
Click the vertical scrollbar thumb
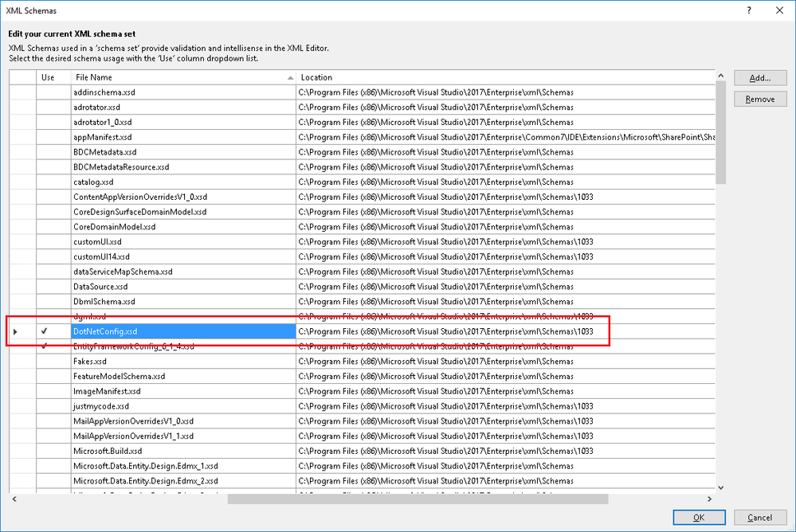tap(720, 132)
